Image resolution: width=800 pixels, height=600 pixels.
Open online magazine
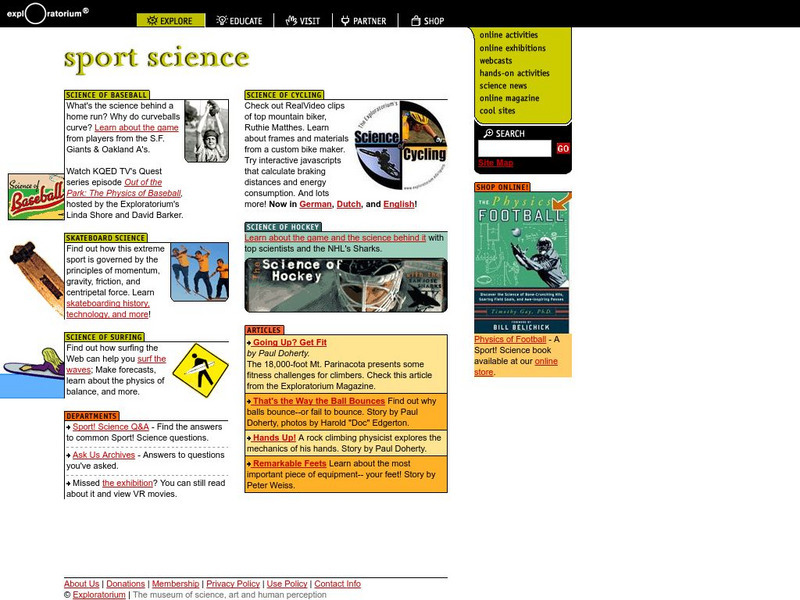point(509,98)
